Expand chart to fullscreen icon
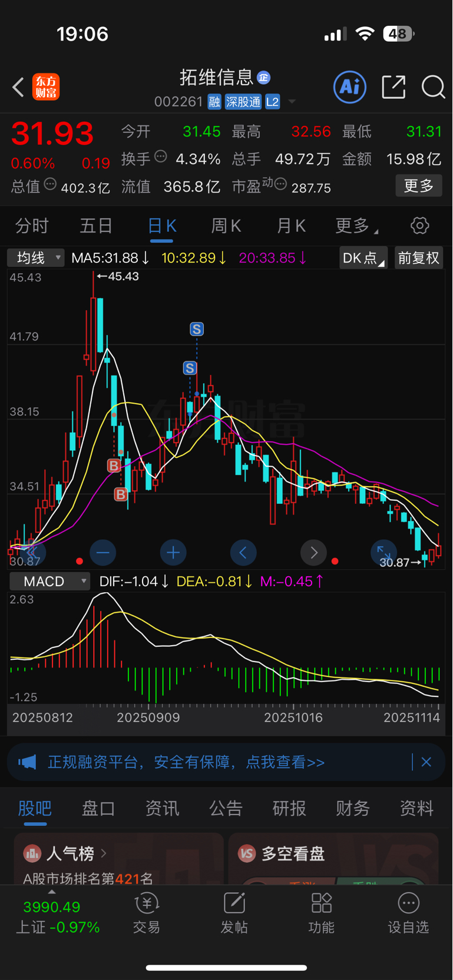The image size is (453, 980). tap(383, 553)
